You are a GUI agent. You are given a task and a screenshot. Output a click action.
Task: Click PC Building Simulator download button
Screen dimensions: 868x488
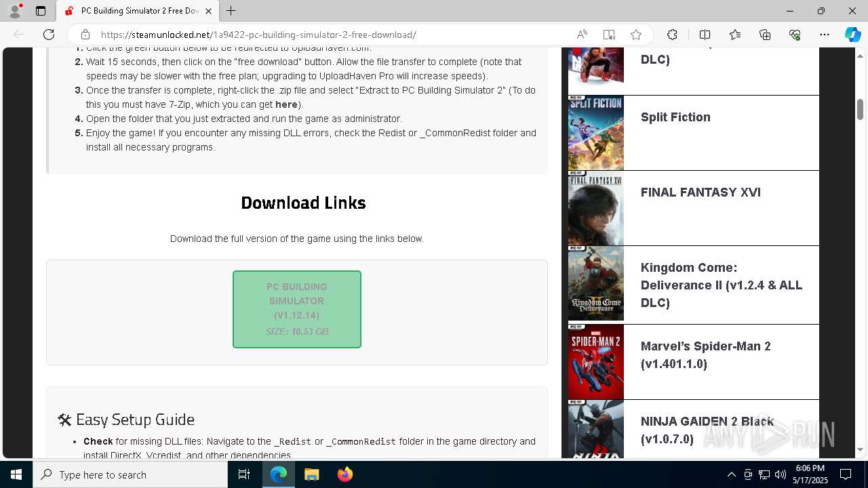pyautogui.click(x=297, y=309)
